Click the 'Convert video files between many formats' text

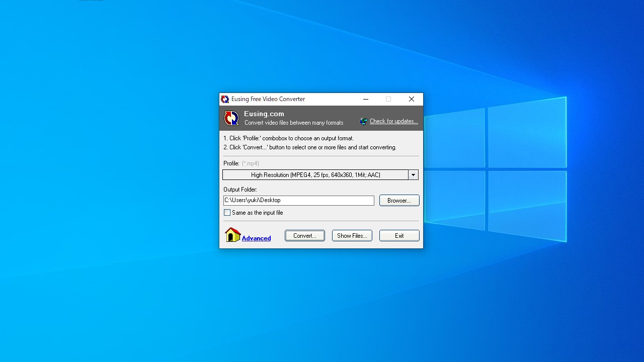coord(294,123)
